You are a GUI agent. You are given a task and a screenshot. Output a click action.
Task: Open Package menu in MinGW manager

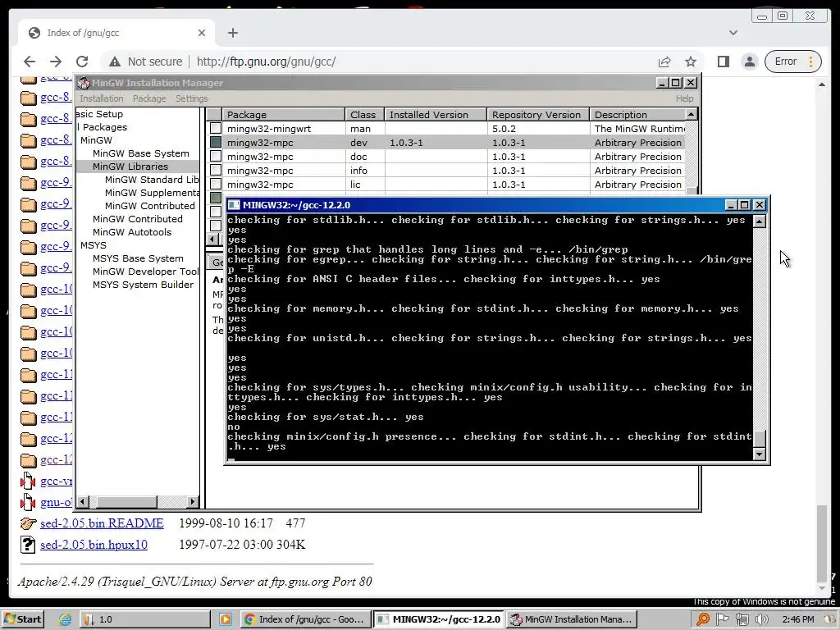[x=149, y=98]
